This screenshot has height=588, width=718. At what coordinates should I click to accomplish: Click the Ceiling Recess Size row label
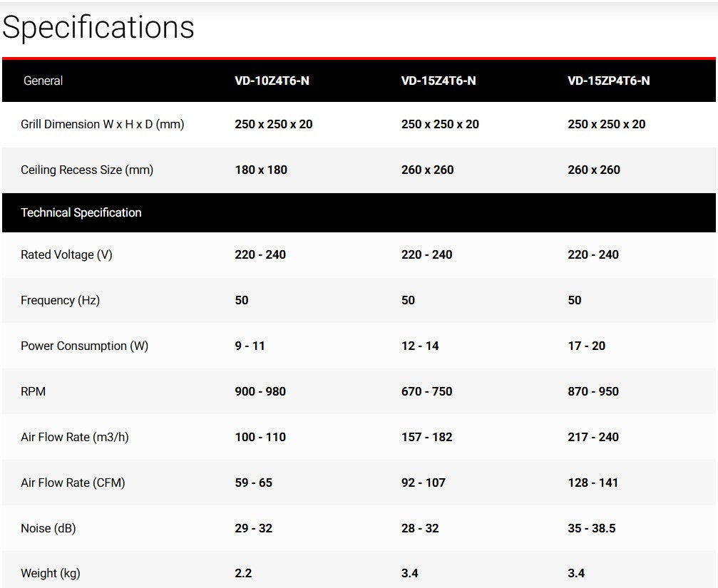pyautogui.click(x=87, y=170)
